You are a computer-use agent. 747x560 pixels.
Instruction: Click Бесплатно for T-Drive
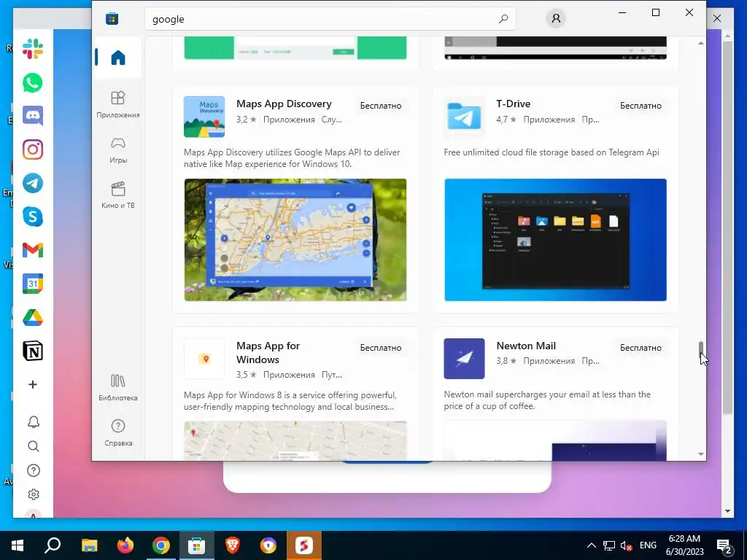(640, 106)
